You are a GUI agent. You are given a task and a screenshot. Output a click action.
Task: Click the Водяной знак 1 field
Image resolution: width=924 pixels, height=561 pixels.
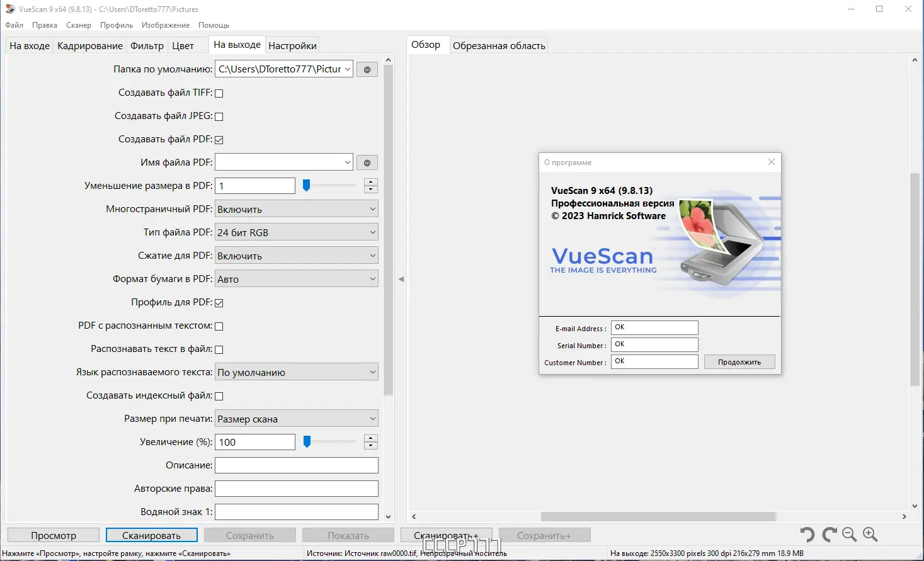point(297,512)
